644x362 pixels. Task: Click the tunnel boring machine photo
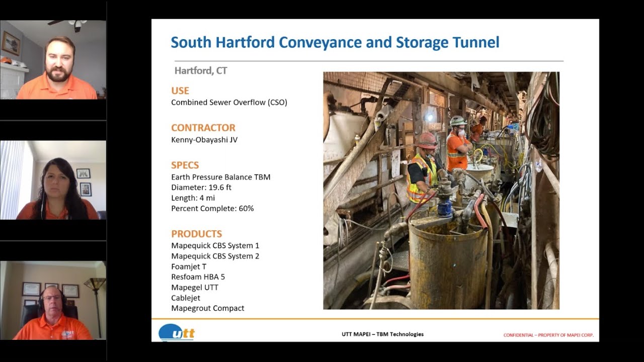click(x=441, y=191)
